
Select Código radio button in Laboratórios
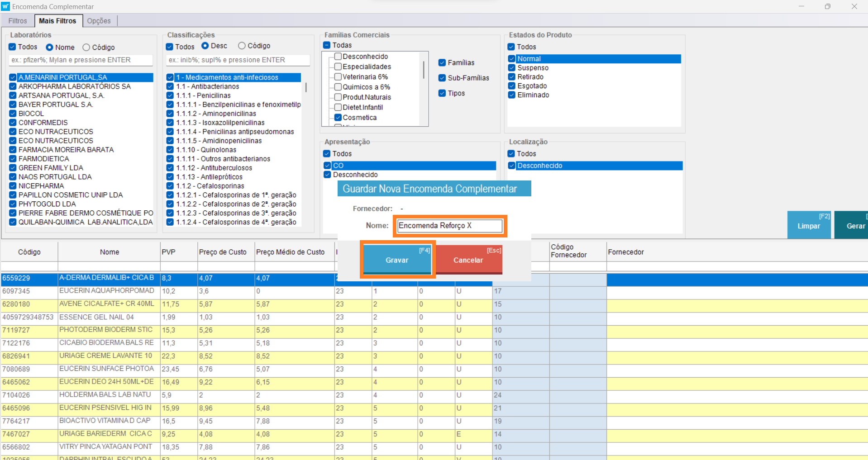pos(86,47)
